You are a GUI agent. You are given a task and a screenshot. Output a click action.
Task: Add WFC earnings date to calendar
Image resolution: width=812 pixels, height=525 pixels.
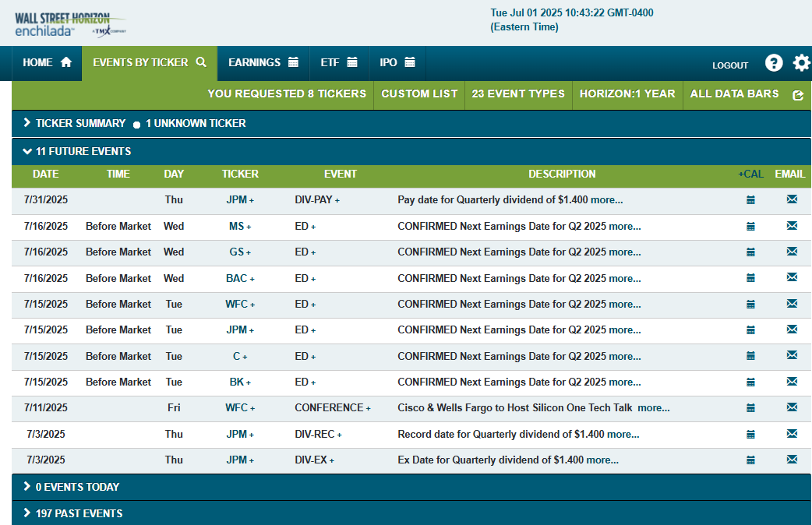click(750, 305)
